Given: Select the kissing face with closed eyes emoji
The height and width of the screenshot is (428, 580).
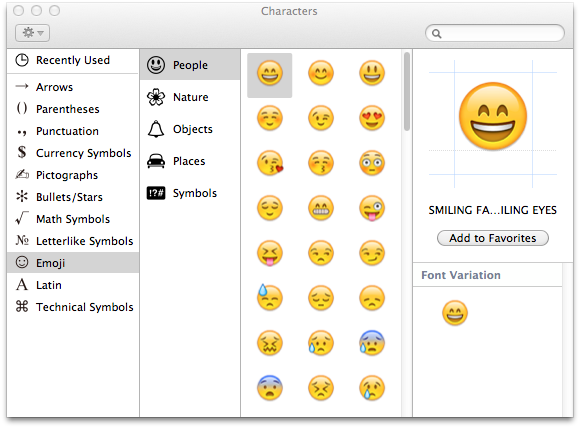Looking at the screenshot, I should [x=321, y=163].
